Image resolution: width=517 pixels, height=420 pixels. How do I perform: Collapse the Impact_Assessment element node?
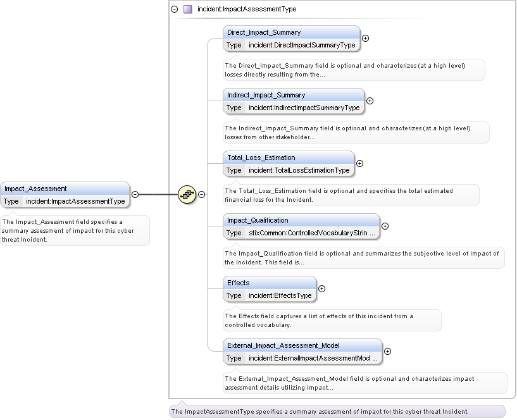click(x=135, y=195)
